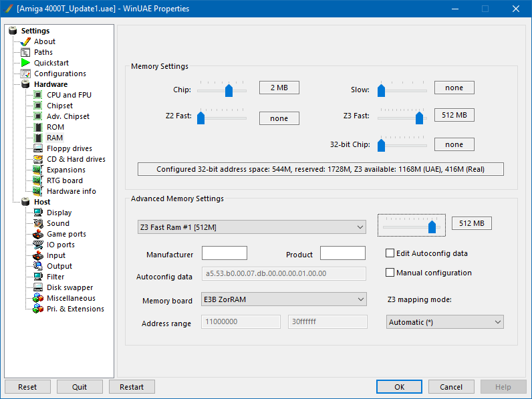Click the Game ports joystick icon
This screenshot has height=399, width=532.
pos(38,234)
